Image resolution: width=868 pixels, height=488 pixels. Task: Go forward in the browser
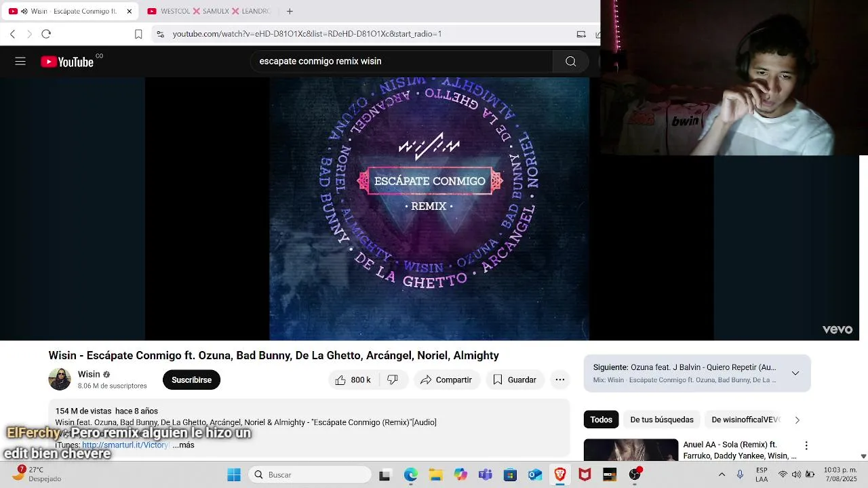(29, 34)
